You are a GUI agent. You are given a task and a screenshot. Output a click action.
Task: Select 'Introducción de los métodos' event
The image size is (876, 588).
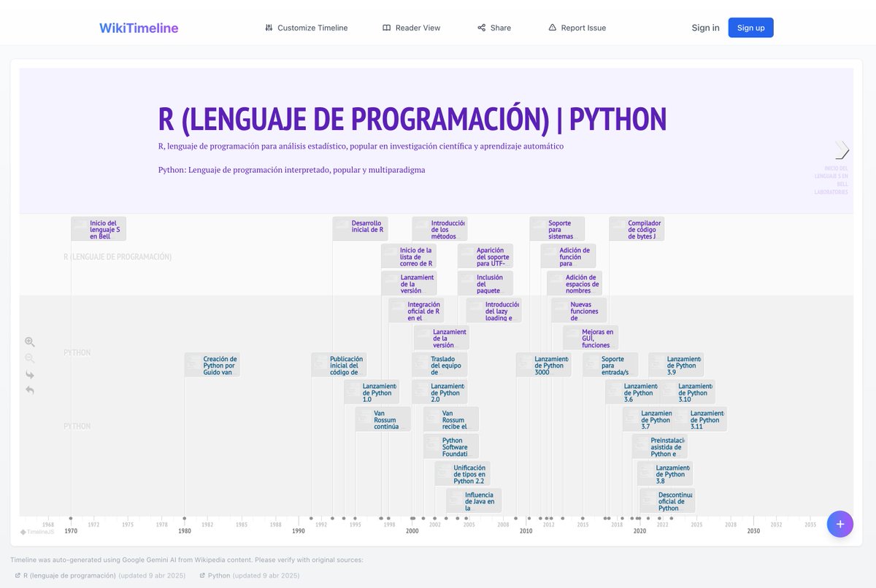pos(439,229)
